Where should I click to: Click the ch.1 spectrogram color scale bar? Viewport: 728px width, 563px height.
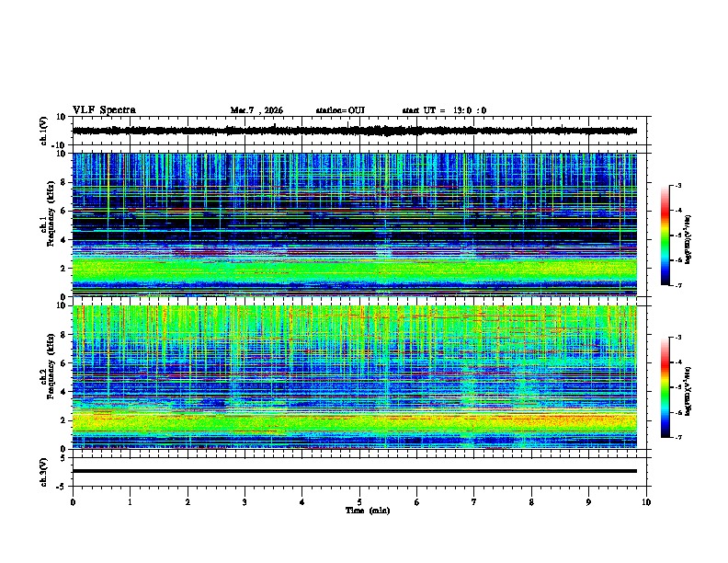pos(665,236)
